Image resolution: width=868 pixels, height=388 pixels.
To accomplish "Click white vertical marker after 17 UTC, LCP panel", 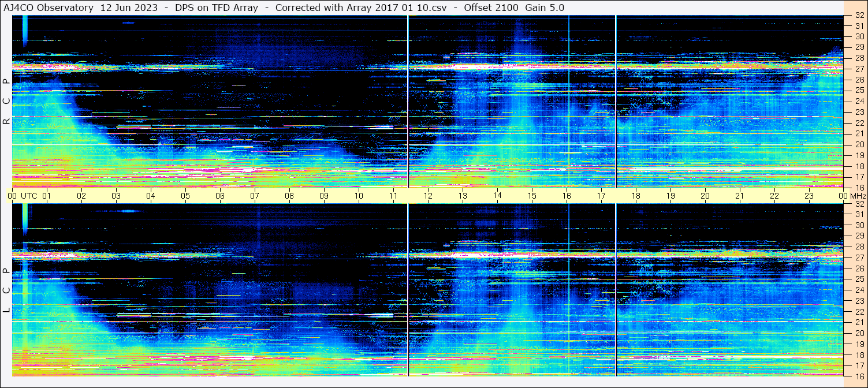I will tap(616, 290).
